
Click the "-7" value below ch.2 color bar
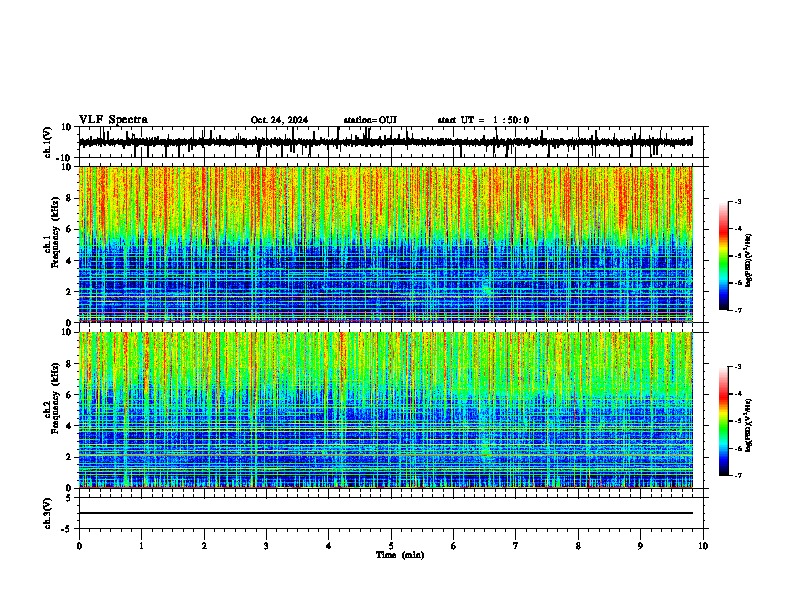point(737,475)
